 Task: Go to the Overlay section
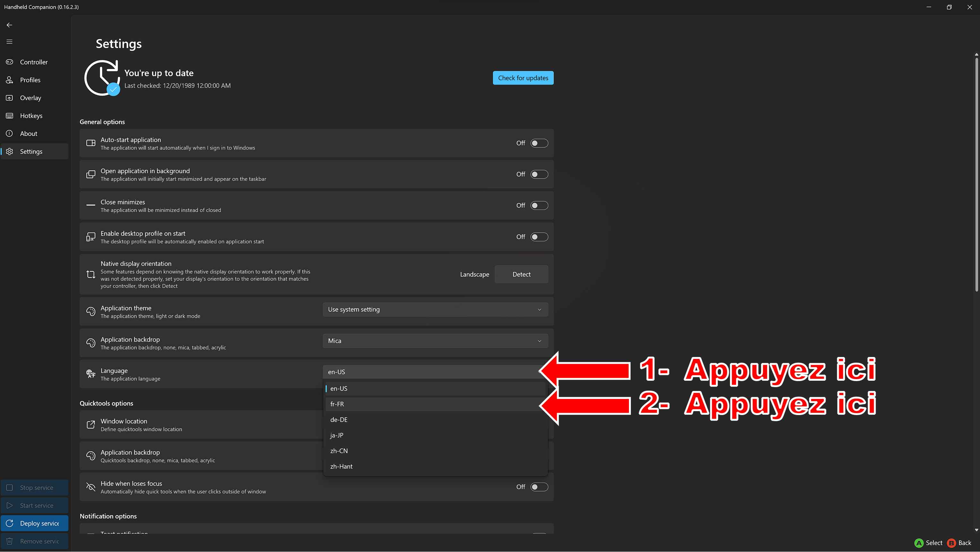(x=30, y=98)
